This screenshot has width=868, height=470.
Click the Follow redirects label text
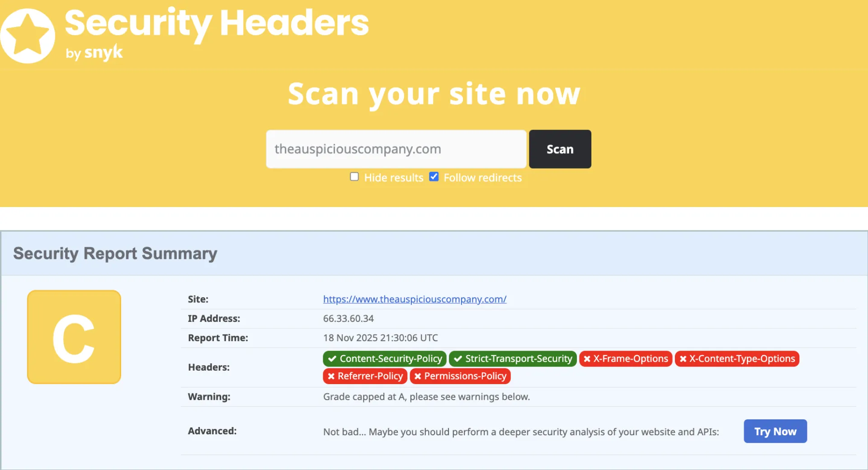(x=482, y=178)
